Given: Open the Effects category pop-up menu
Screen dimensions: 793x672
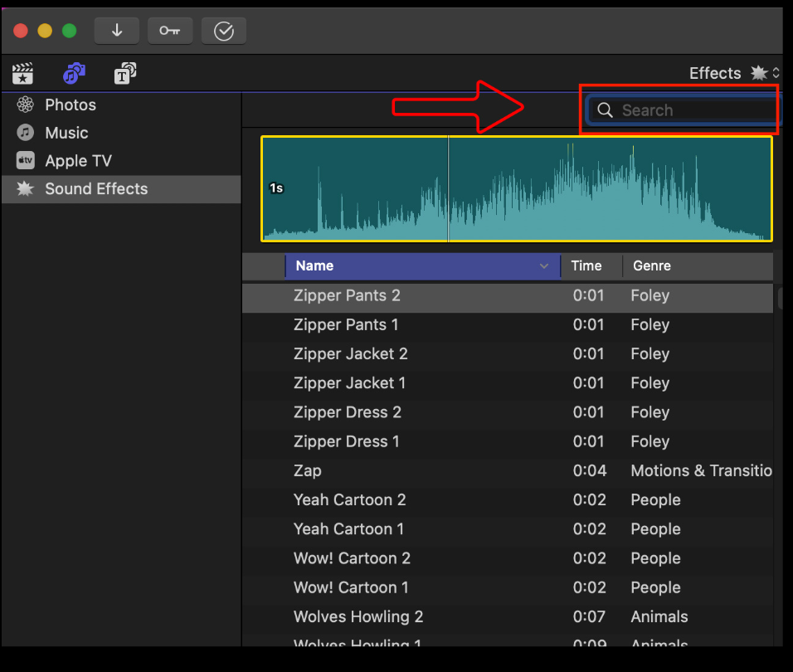Looking at the screenshot, I should pos(734,73).
